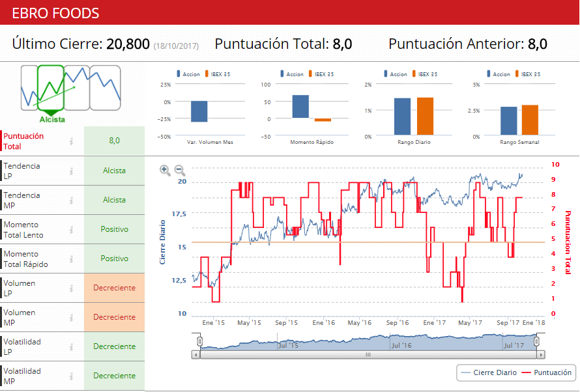Viewport: 580px width, 392px height.
Task: Toggle Accion series in Rango Semanal legend
Action: pyautogui.click(x=499, y=74)
